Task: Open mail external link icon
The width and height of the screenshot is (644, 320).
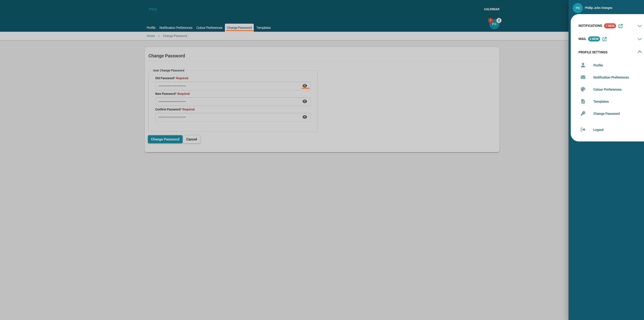Action: [x=604, y=39]
